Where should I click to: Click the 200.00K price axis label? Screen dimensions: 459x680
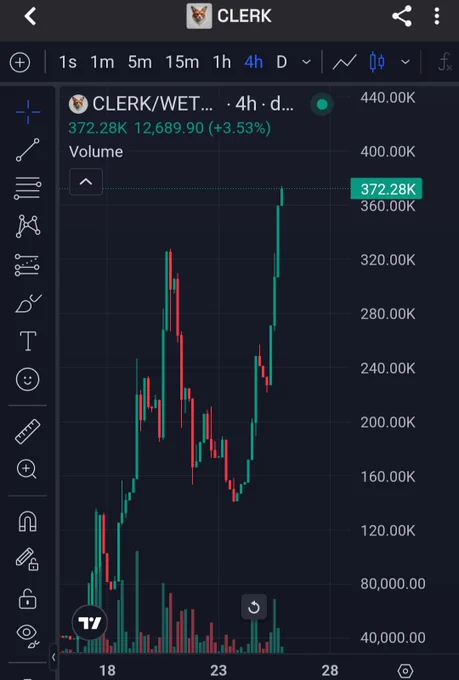(x=388, y=422)
